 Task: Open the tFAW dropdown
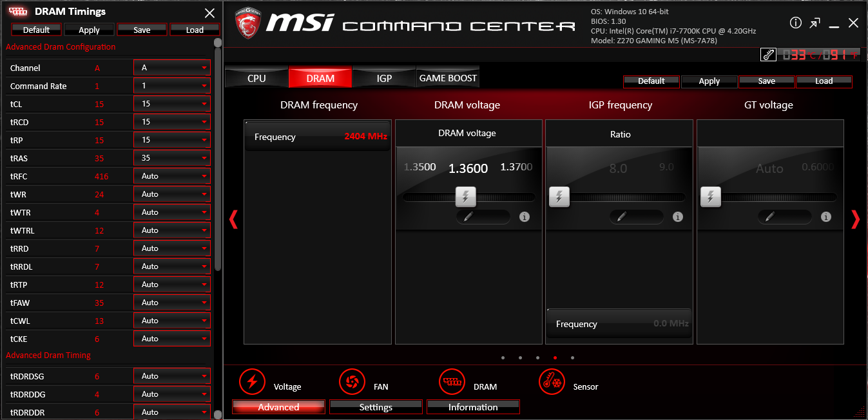click(x=172, y=303)
